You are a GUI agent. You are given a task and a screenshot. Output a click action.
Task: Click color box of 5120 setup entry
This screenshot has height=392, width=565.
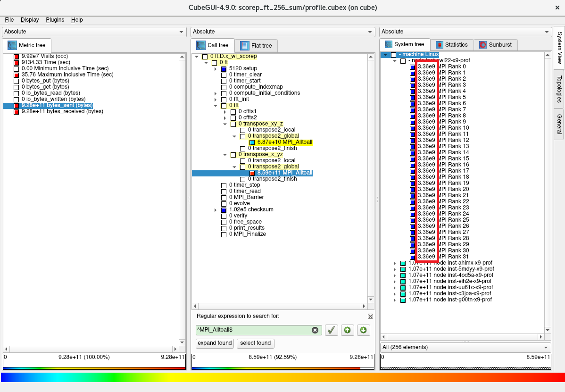[224, 69]
